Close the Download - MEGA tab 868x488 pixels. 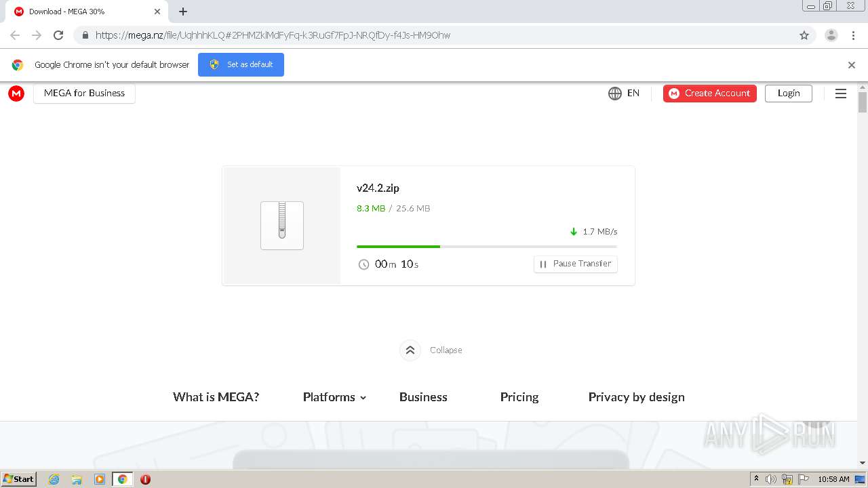coord(157,12)
